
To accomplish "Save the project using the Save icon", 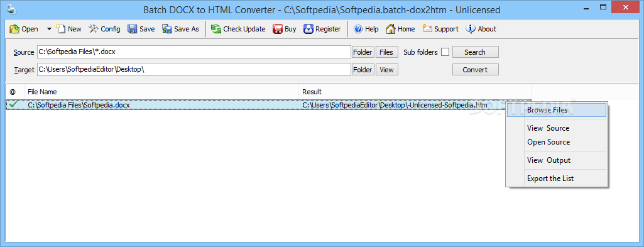I will point(132,29).
